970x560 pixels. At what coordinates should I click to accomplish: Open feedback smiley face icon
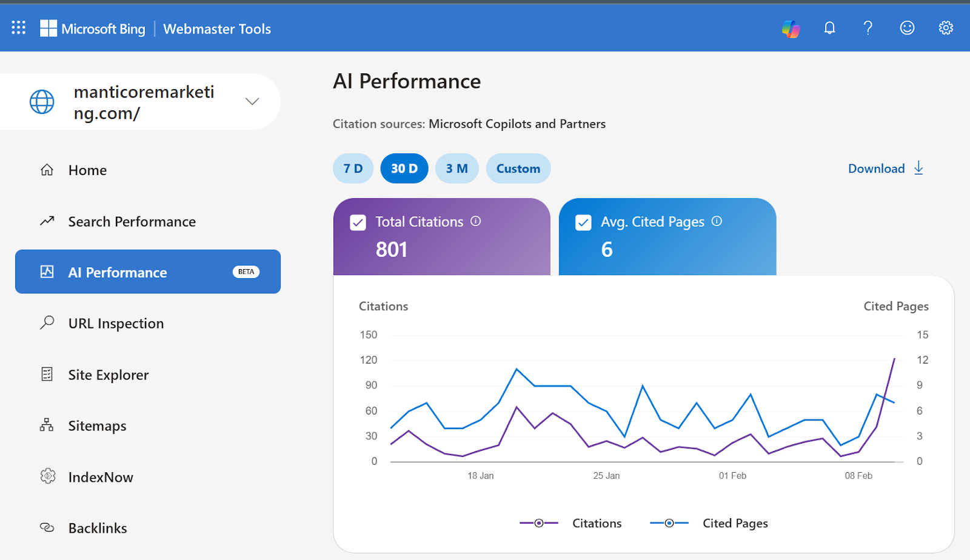907,28
